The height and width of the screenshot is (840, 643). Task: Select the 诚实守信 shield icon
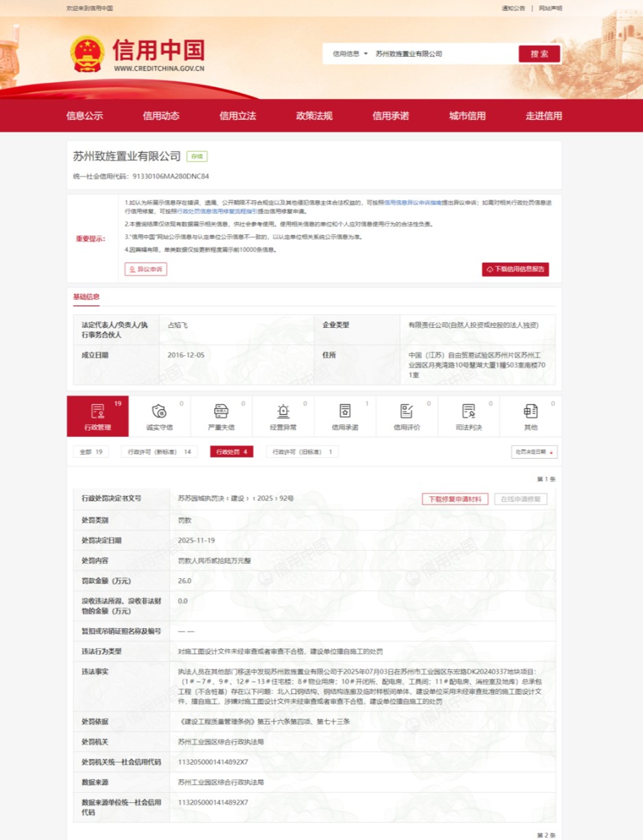click(x=159, y=411)
